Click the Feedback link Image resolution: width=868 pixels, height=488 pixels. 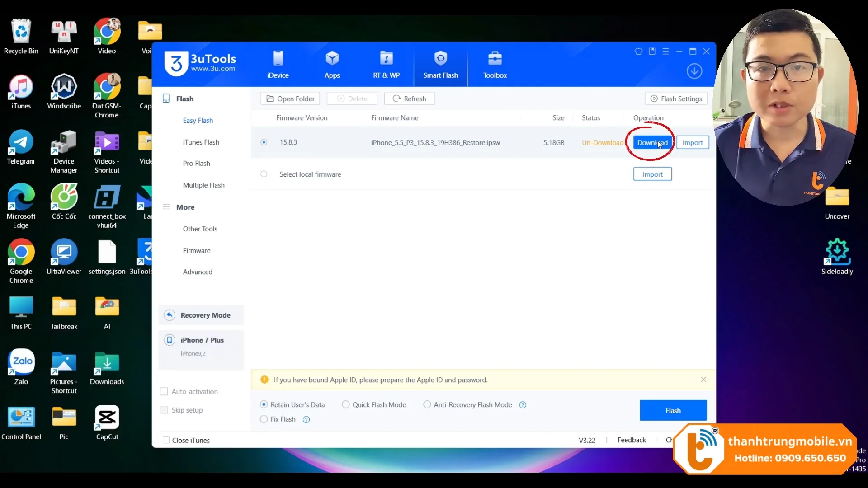[x=632, y=440]
